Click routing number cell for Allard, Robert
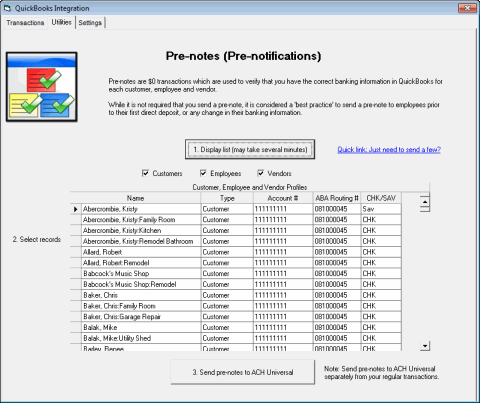The height and width of the screenshot is (403, 480). (337, 252)
